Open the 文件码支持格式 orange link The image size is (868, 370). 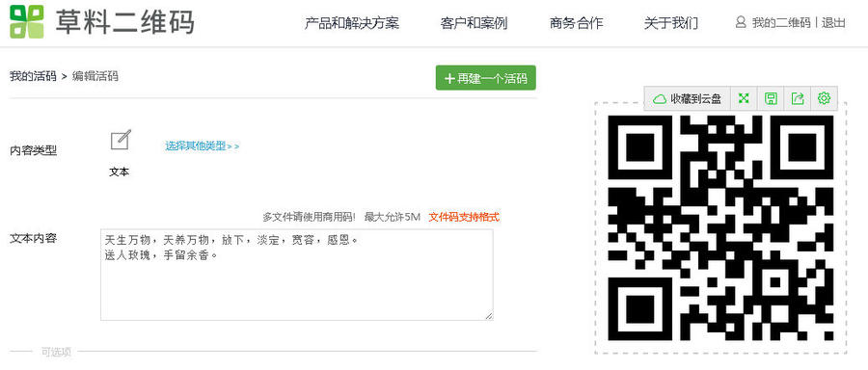[x=464, y=217]
